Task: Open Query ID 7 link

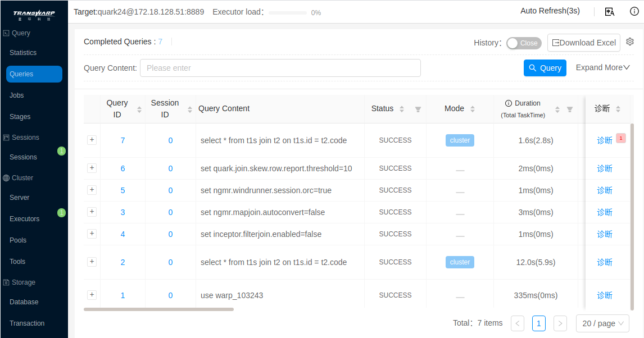Action: coord(123,140)
